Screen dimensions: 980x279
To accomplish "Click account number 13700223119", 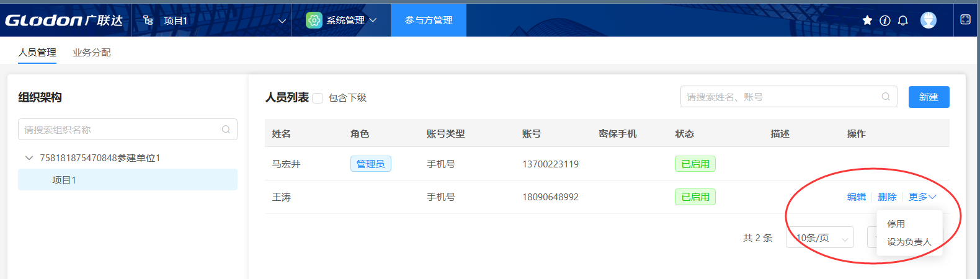I will pyautogui.click(x=550, y=164).
